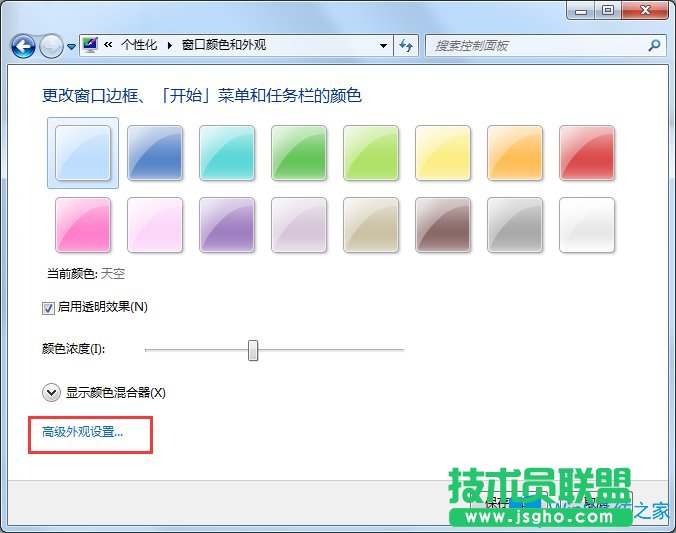676x533 pixels.
Task: Pick the grey color swatch
Action: (x=515, y=225)
